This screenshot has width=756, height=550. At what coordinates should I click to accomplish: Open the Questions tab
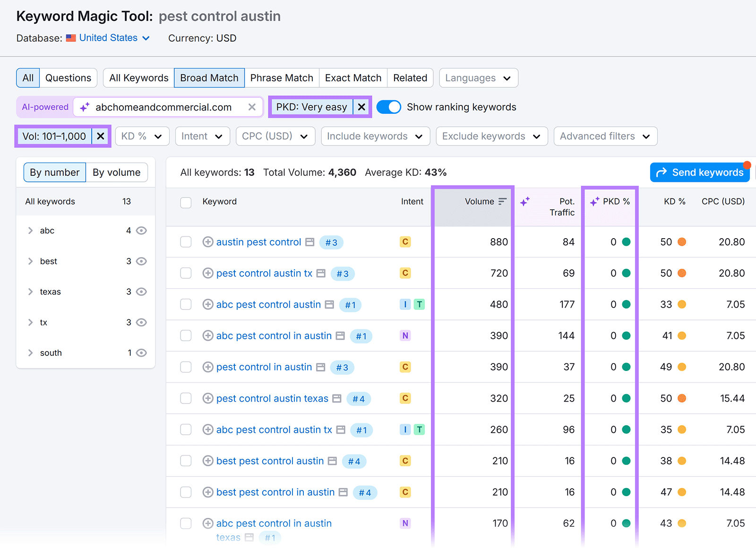point(68,77)
